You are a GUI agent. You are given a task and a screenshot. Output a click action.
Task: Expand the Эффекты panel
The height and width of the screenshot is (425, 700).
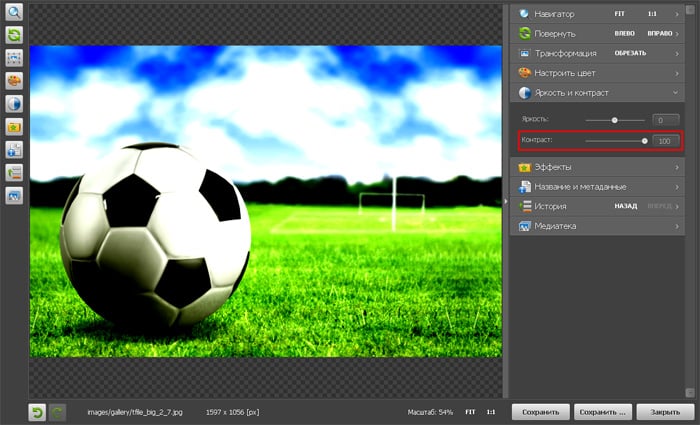coord(597,167)
